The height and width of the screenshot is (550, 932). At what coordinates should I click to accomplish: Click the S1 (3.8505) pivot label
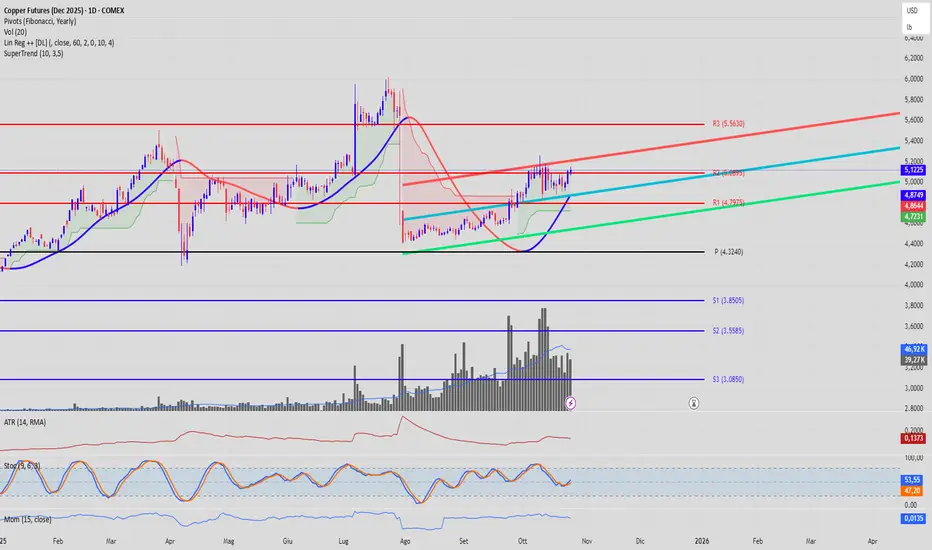(728, 301)
